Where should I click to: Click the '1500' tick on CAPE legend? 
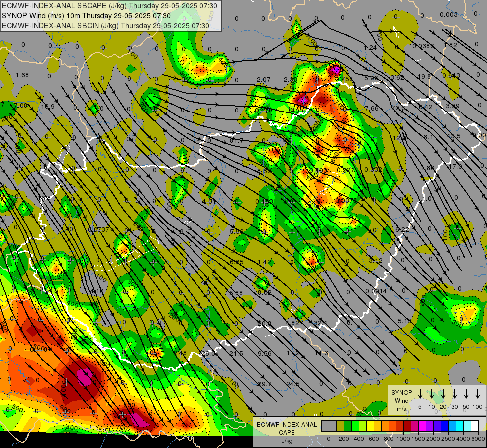coord(418,439)
